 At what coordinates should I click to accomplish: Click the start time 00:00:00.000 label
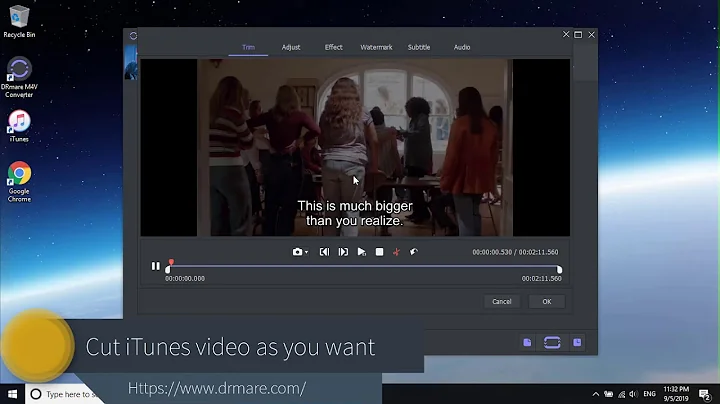pyautogui.click(x=185, y=279)
